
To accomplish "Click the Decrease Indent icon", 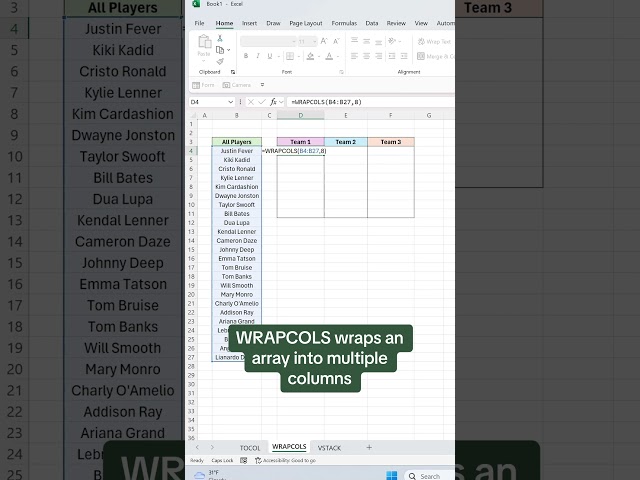I will (x=392, y=56).
